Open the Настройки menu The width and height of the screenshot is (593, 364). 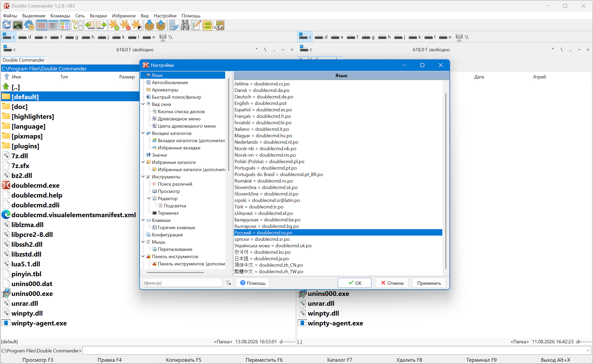click(x=165, y=16)
